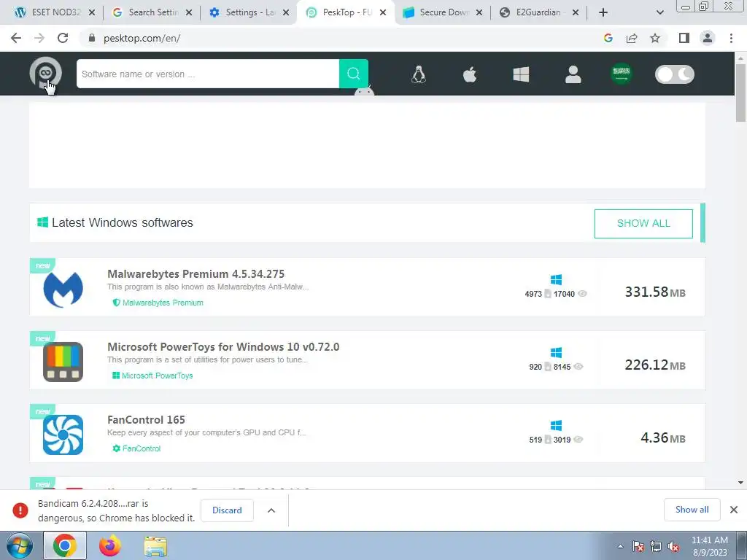This screenshot has width=747, height=560.
Task: Click the 17040 views count
Action: point(564,294)
